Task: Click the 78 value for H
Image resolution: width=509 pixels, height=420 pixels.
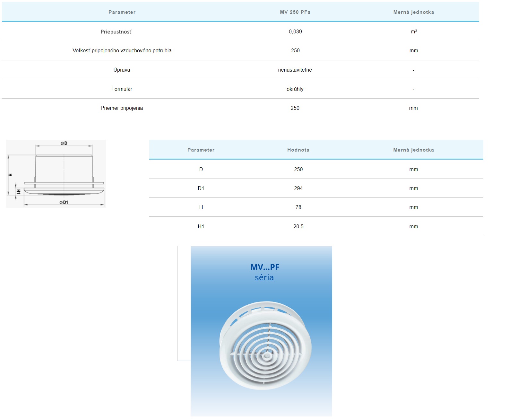Action: (x=298, y=207)
